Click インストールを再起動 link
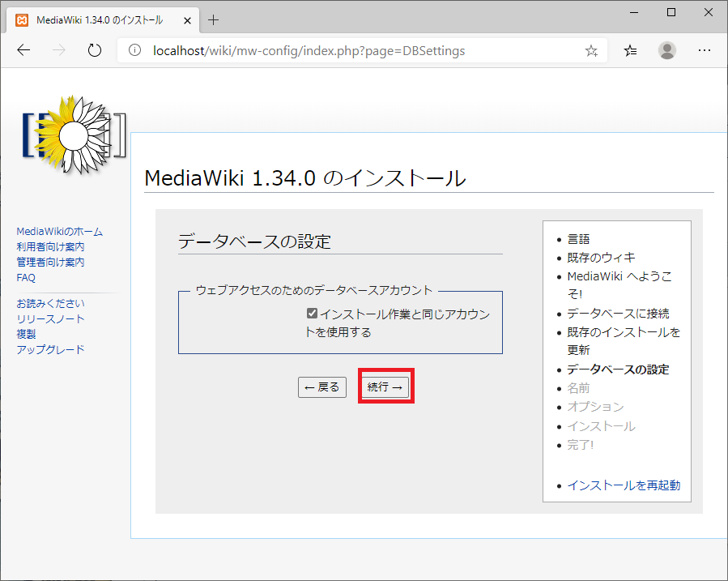This screenshot has width=728, height=581. pos(624,485)
